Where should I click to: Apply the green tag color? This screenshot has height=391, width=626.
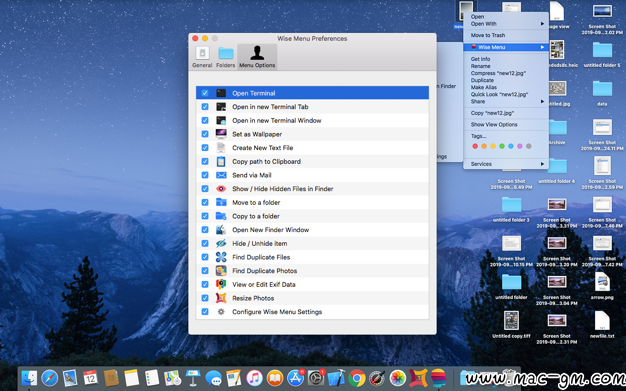pos(502,146)
